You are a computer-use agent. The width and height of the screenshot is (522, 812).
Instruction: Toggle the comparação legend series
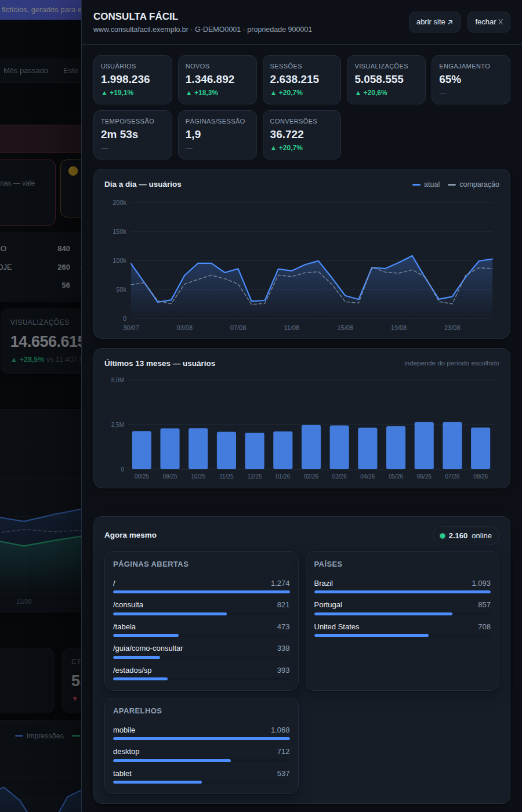[473, 184]
